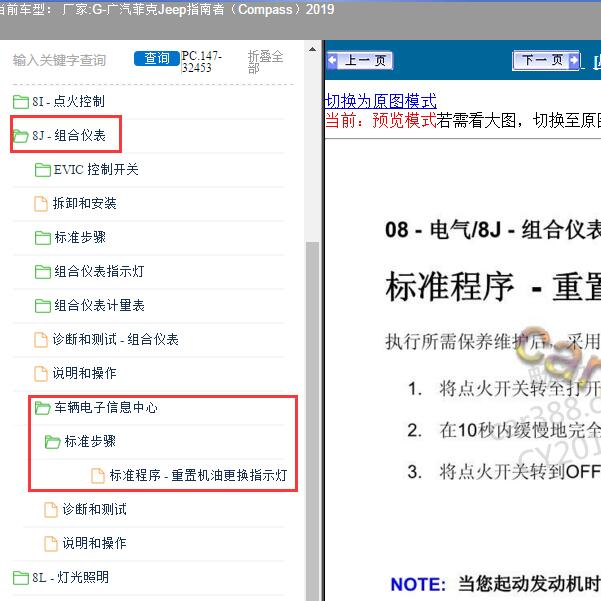The image size is (601, 601).
Task: Expand folder icon of 标准步骤 under 拆卸和安装
Action: (x=43, y=238)
